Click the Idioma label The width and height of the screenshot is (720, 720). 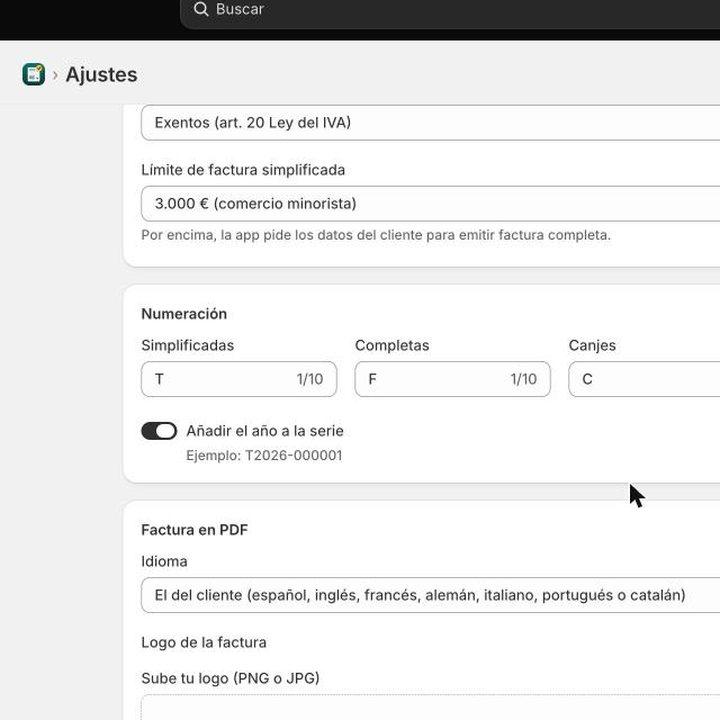point(164,561)
